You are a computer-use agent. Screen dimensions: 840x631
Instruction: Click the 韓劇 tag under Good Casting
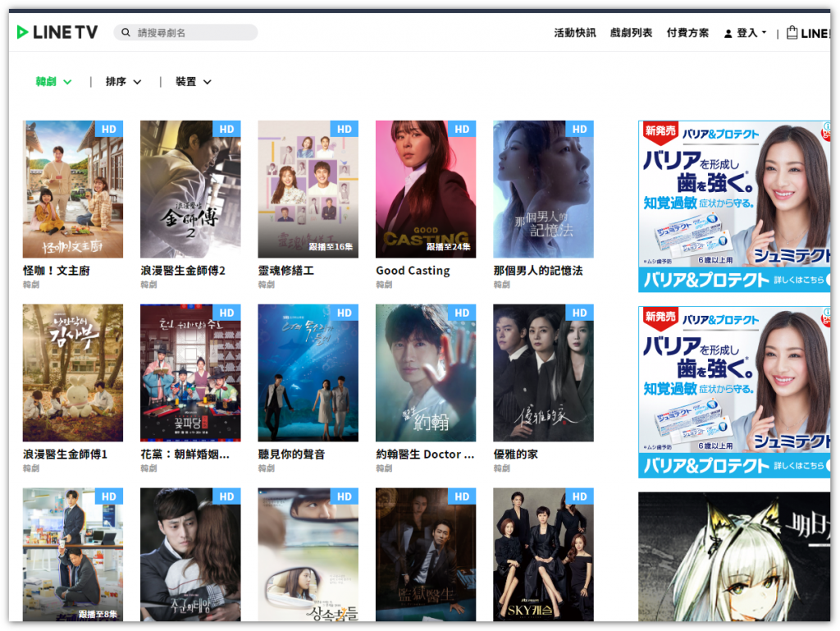(x=384, y=285)
